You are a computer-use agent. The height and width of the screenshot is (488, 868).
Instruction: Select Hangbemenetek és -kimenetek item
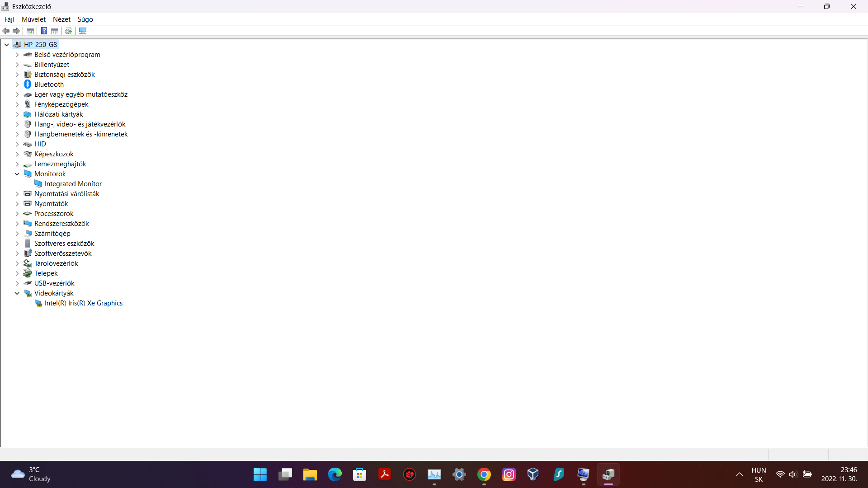81,134
